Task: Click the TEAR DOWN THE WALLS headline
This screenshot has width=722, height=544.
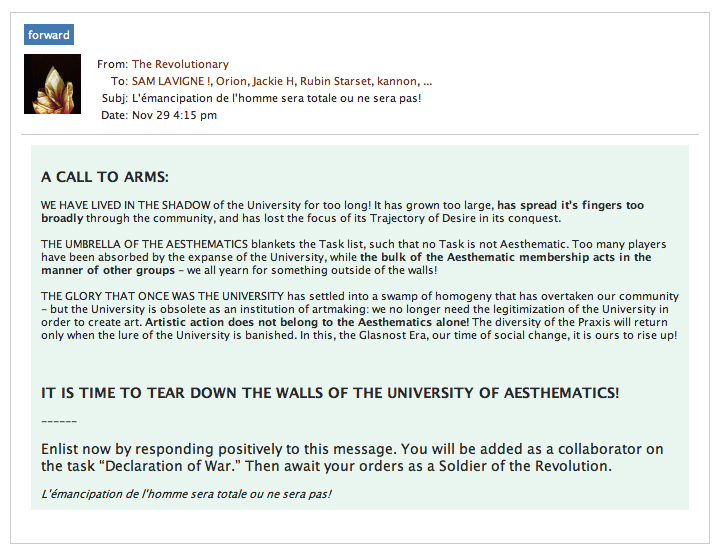Action: click(330, 393)
